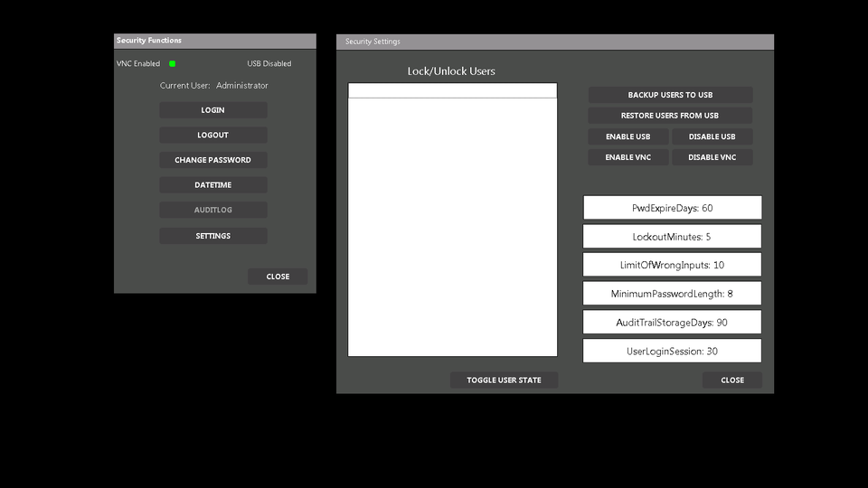Click BACKUP USERS TO USB
This screenshot has width=868, height=488.
click(670, 95)
